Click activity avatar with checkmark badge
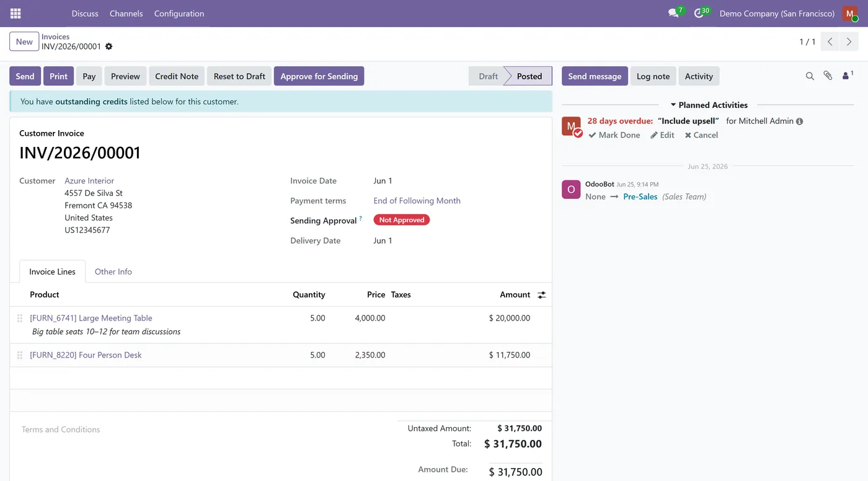Screen dimensions: 868x481 coord(572,126)
